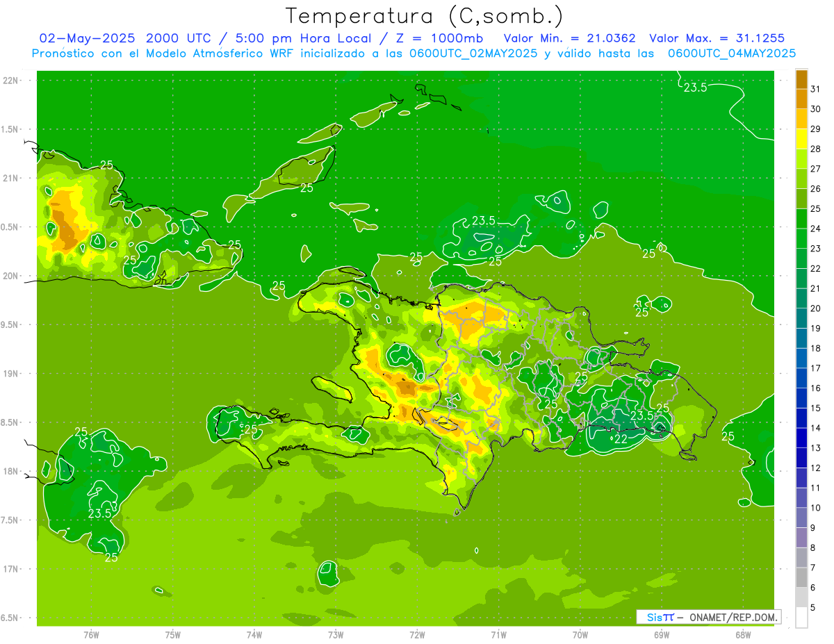
Task: Click the "21N" latitude axis label
Action: [10, 178]
